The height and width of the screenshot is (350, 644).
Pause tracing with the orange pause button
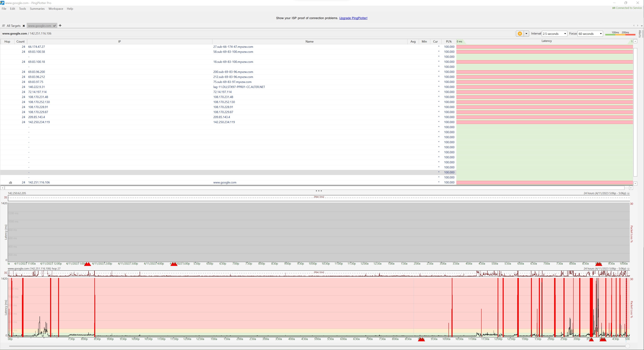(x=520, y=34)
